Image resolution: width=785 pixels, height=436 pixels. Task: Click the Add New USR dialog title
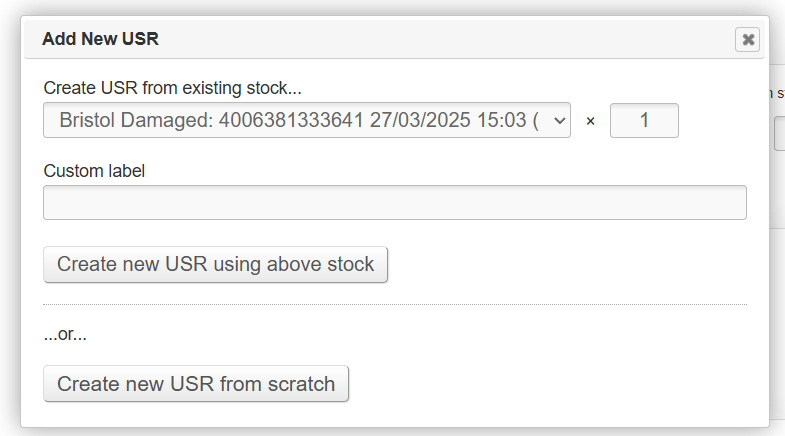point(100,40)
